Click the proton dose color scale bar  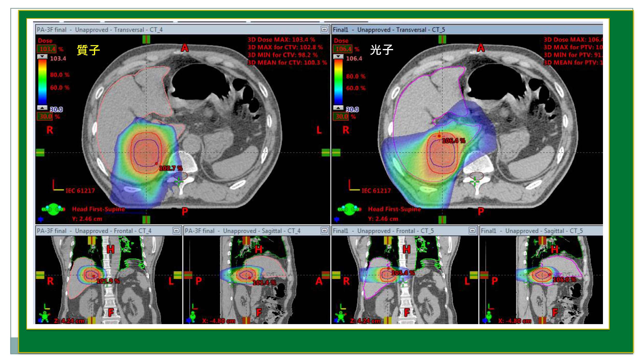tap(42, 83)
